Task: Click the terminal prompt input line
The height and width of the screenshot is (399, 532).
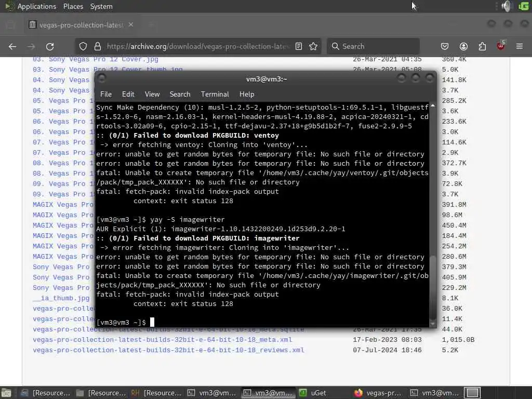Action: coord(262,322)
